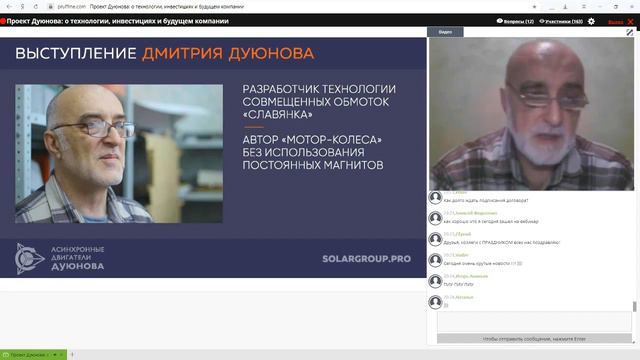
Task: Select the green 'Проект Дуюнова' browser tab
Action: click(33, 355)
